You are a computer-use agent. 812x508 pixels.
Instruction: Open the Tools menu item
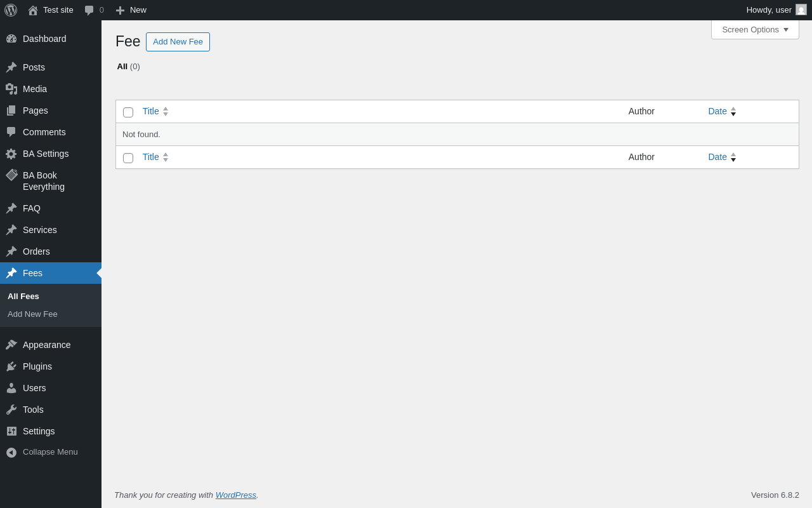(x=51, y=410)
